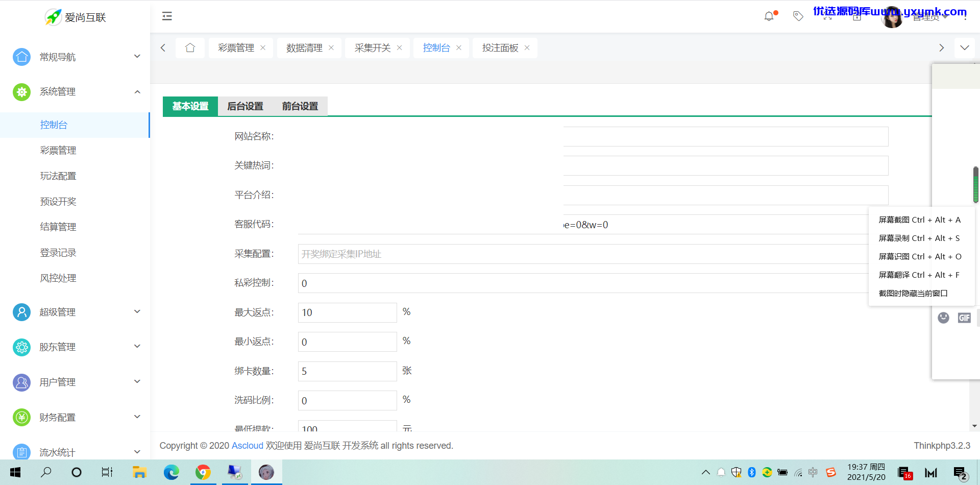Open Windows Start menu
The image size is (980, 485).
point(15,472)
